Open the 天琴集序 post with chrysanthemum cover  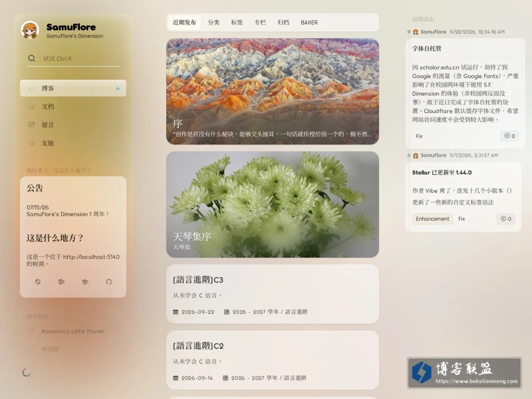[273, 204]
